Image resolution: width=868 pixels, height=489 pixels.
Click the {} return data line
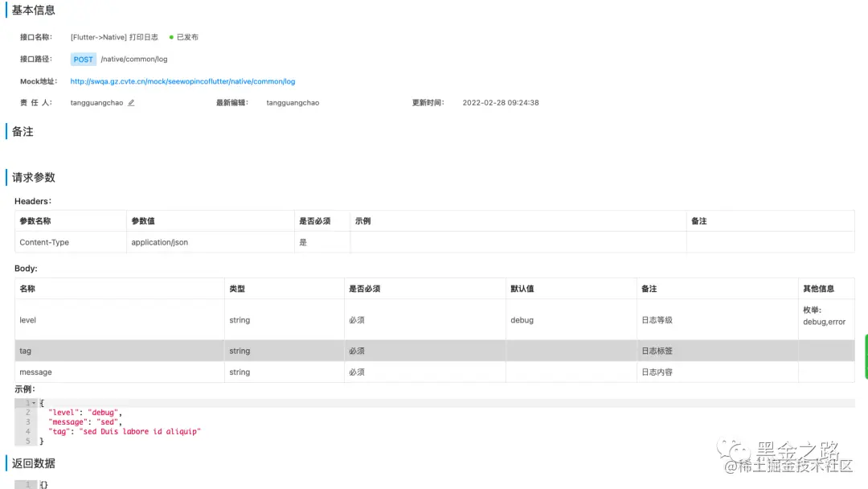pyautogui.click(x=43, y=484)
